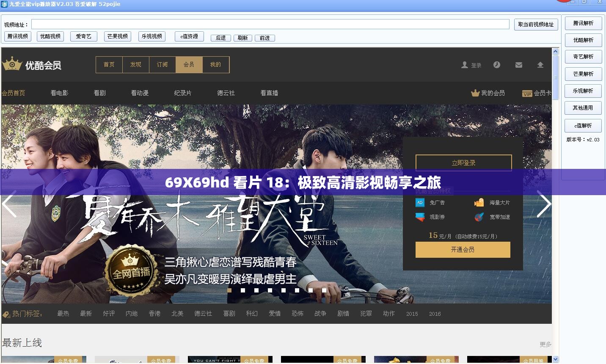The image size is (606, 364).
Task: Click the 立即登录 button
Action: [464, 163]
